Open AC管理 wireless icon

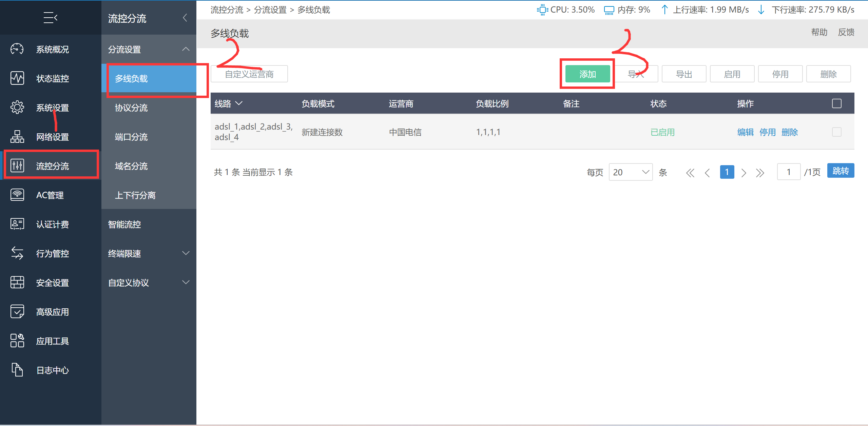(17, 195)
